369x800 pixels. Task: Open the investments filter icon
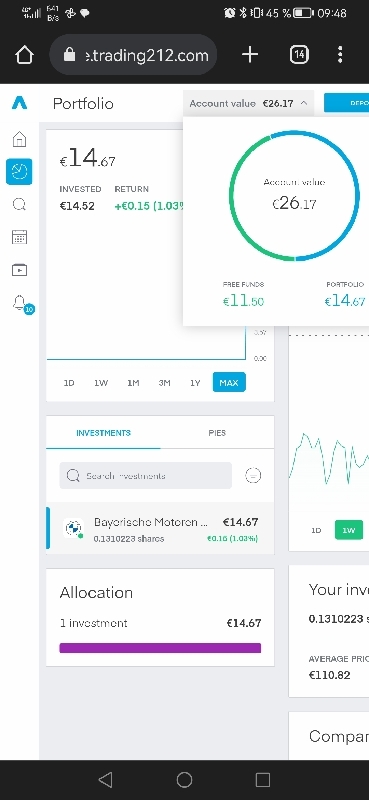[x=253, y=476]
